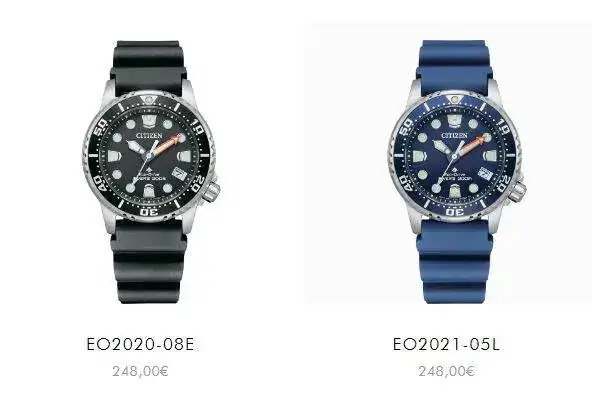This screenshot has height=411, width=592.
Task: Click the 248,00€ price under EO2020-08E
Action: point(140,371)
